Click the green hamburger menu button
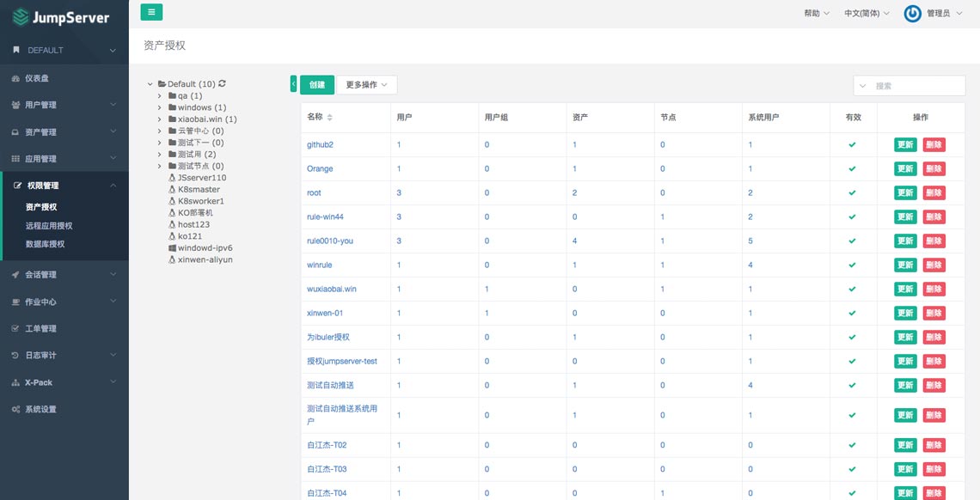 [x=151, y=12]
